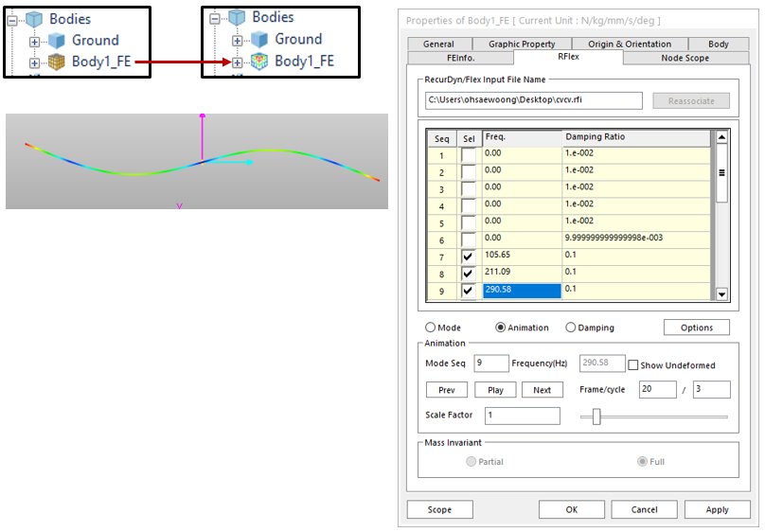Viewport: 765px width, 532px height.
Task: Check the Sel box for mode 2
Action: [x=469, y=172]
